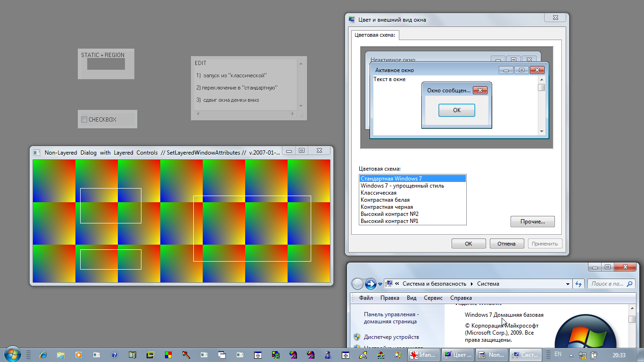The width and height of the screenshot is (644, 362).
Task: Select the Цветовая схема tab
Action: coord(375,35)
